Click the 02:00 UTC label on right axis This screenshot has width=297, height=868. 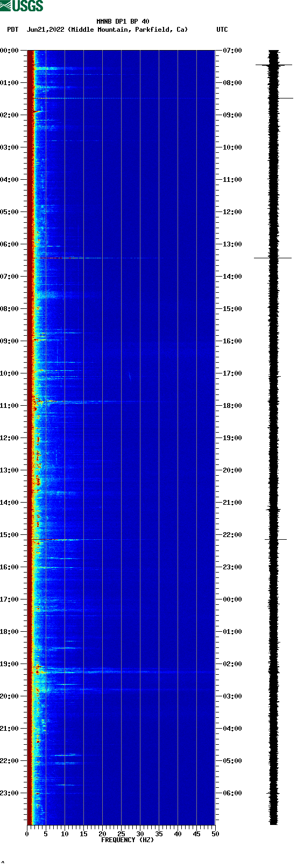point(232,664)
